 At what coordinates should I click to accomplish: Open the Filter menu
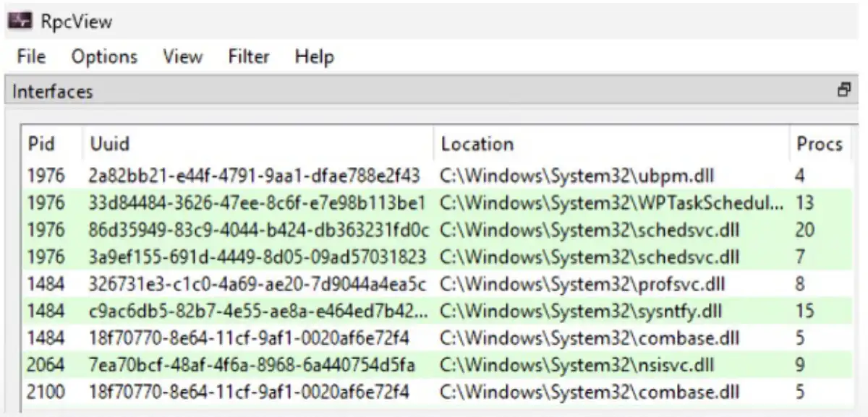249,56
